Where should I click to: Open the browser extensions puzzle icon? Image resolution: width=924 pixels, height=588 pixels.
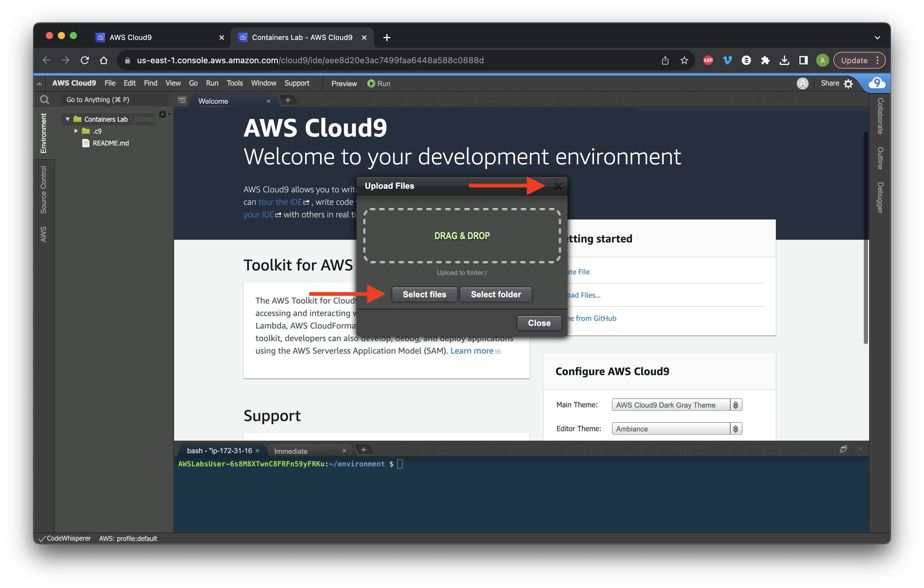point(765,60)
